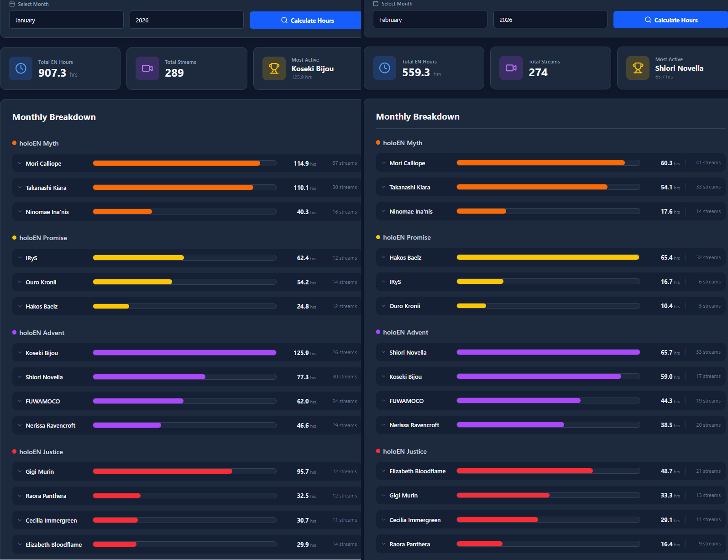The width and height of the screenshot is (728, 560).
Task: Click the holoEN Advent heading in February panel
Action: [x=405, y=332]
